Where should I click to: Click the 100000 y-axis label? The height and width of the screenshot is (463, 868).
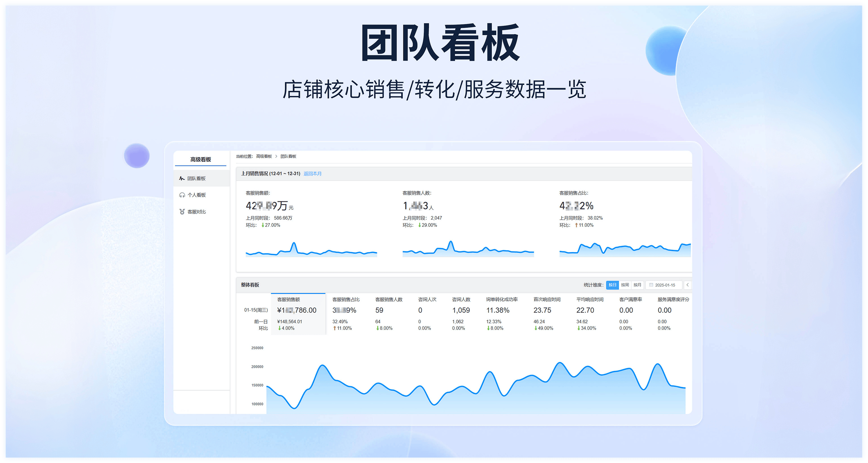(x=257, y=404)
